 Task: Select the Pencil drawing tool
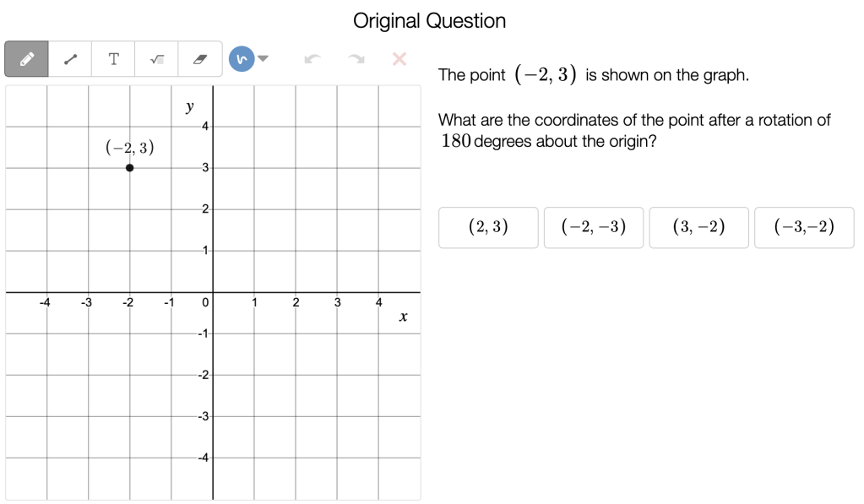26,59
